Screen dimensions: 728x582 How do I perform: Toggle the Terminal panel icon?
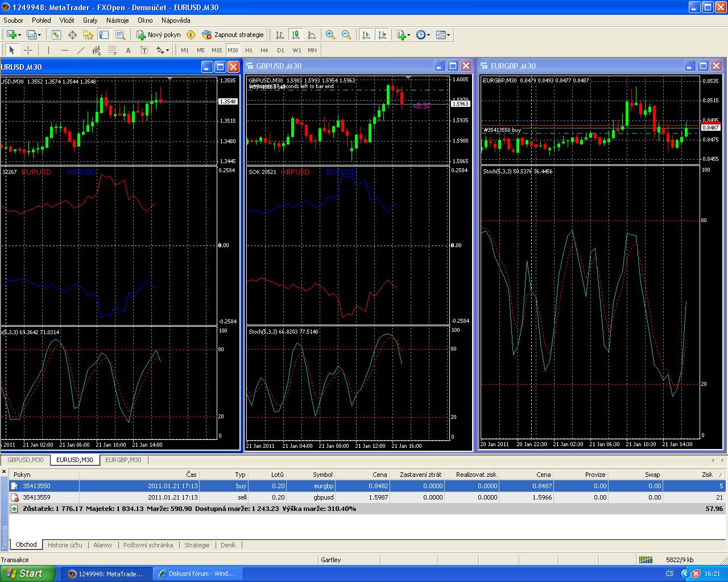tap(104, 35)
